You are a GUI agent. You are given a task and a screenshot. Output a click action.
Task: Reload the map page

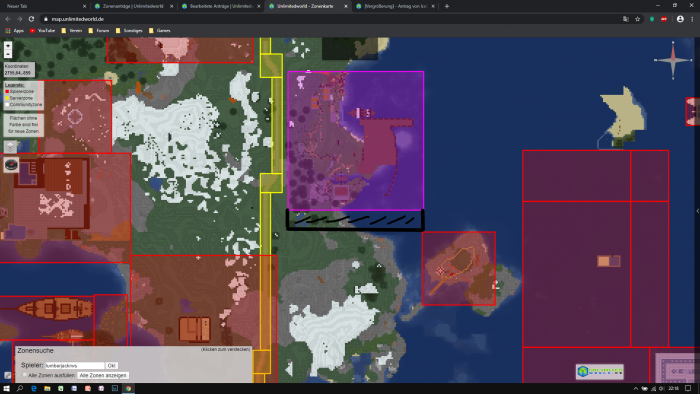(x=31, y=19)
